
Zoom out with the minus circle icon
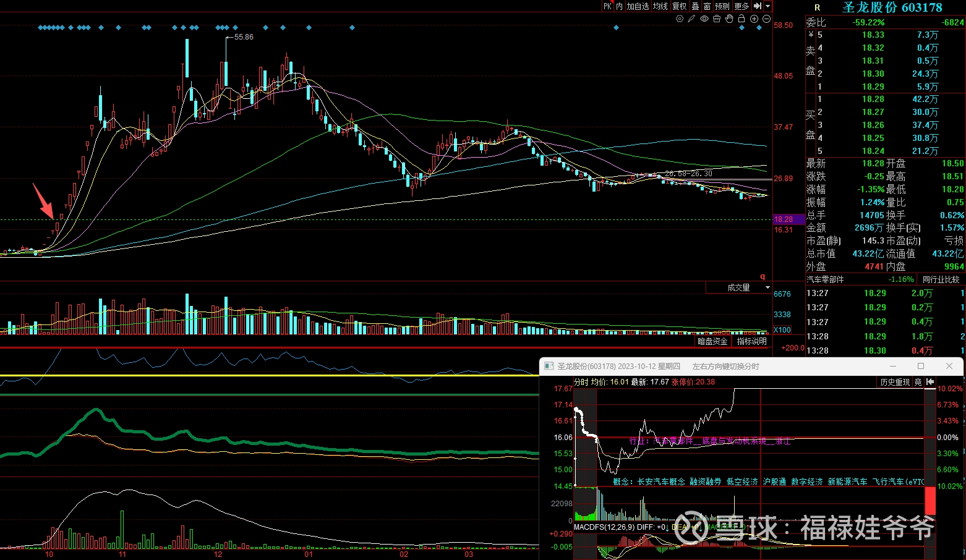[766, 19]
